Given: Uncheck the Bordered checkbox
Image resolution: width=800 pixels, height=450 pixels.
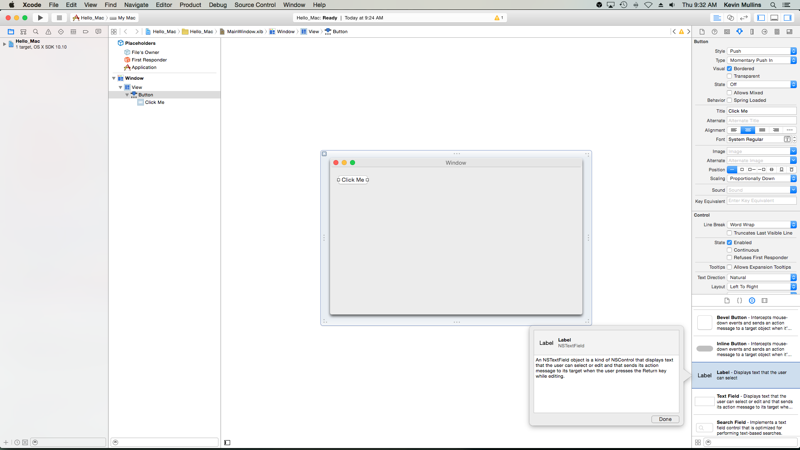Looking at the screenshot, I should point(730,68).
